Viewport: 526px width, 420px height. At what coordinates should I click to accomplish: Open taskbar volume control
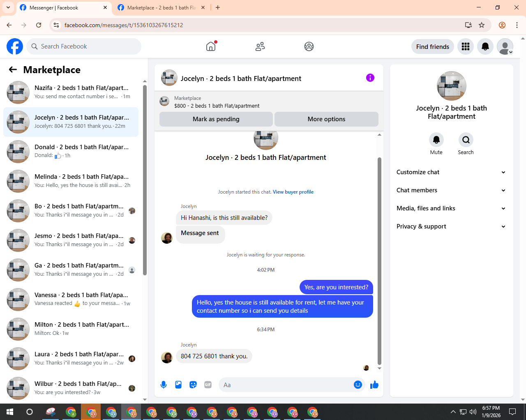(x=473, y=412)
